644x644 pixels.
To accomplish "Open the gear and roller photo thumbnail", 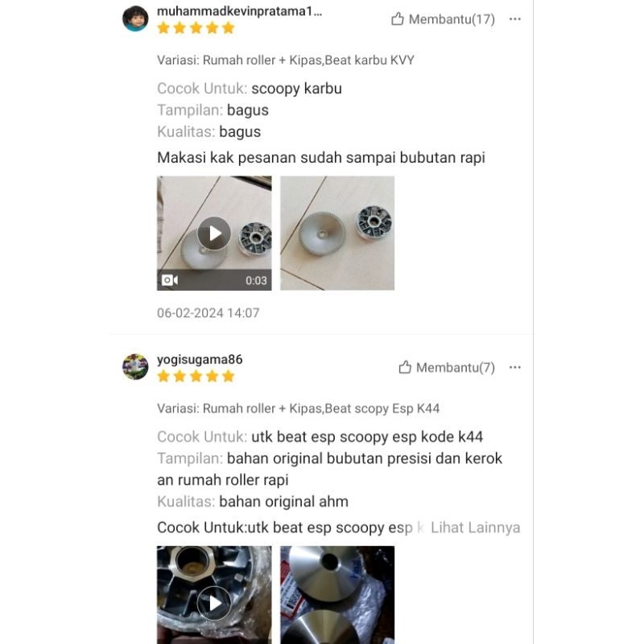I will point(337,233).
